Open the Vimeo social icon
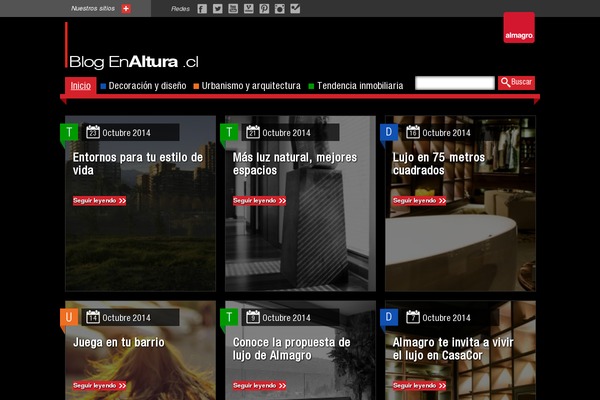Viewport: 600px width, 400px height. (249, 9)
